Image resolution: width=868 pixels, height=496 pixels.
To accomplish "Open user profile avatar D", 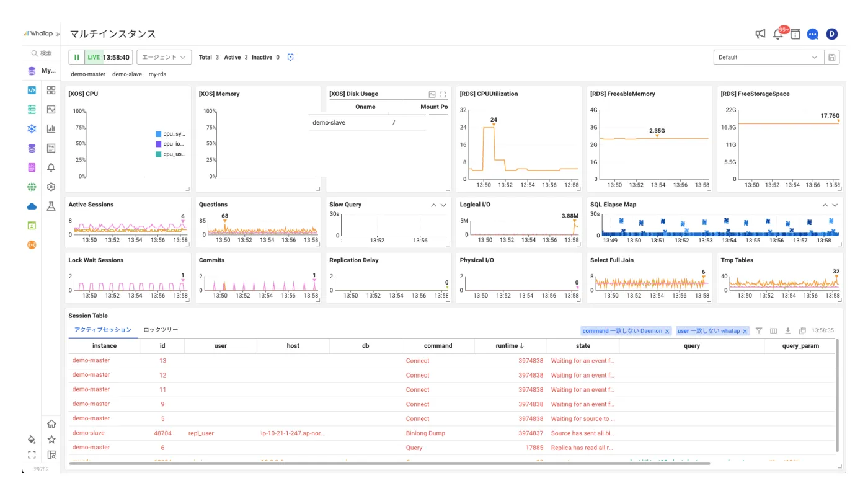I will pyautogui.click(x=831, y=34).
